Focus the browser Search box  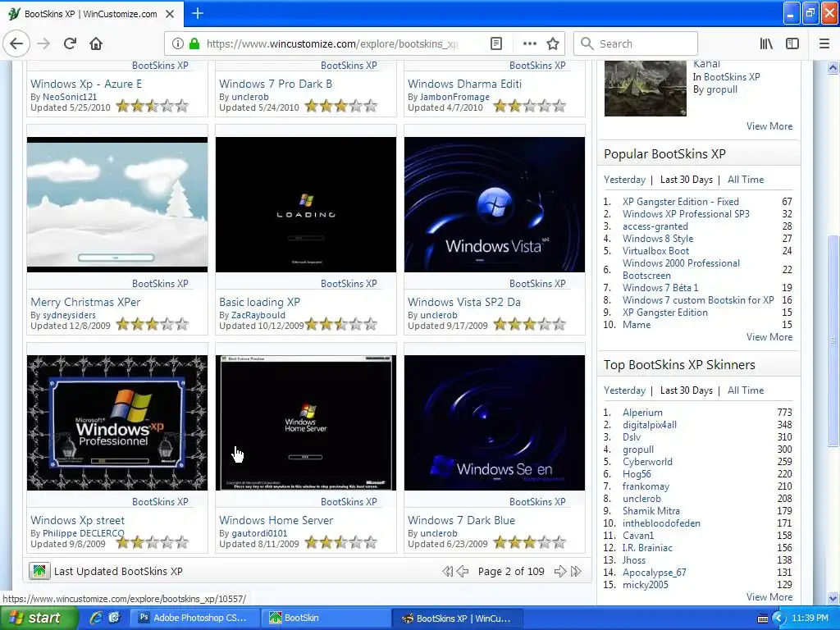click(x=636, y=43)
